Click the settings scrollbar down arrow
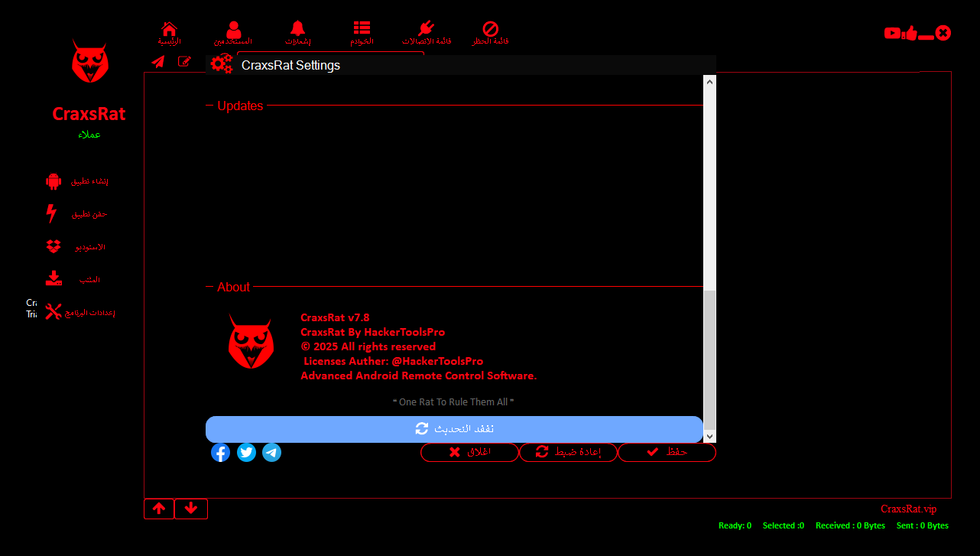Image resolution: width=980 pixels, height=556 pixels. tap(709, 436)
